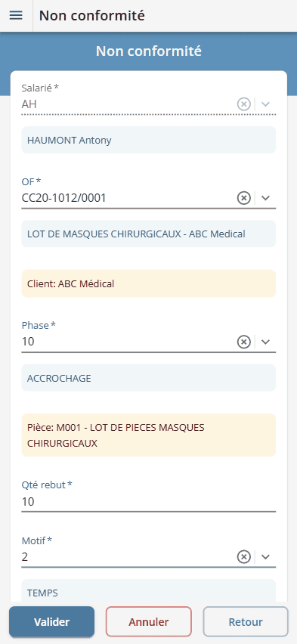Clear the Phase field value
The width and height of the screenshot is (297, 644).
(243, 342)
